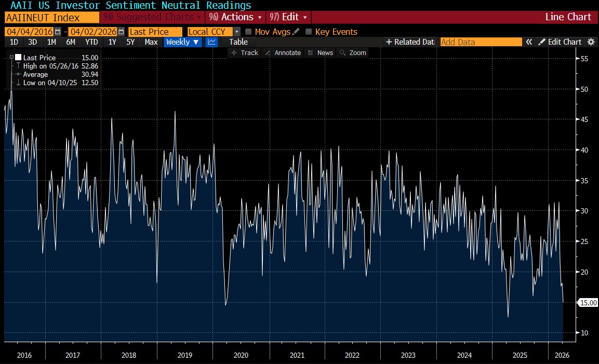Collapse the legend box toggle icon
This screenshot has width=599, height=364.
(x=11, y=57)
